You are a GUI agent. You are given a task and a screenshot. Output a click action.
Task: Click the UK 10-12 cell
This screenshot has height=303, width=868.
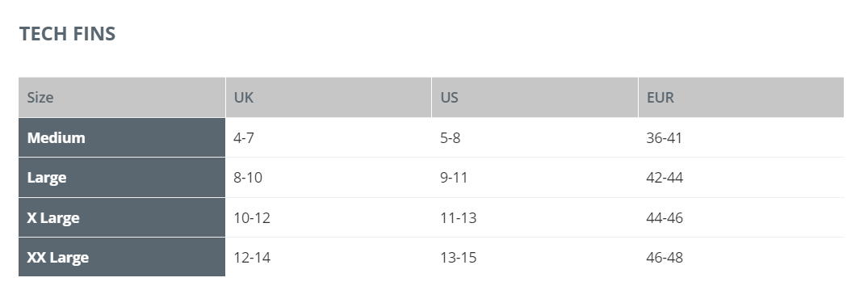coord(329,217)
